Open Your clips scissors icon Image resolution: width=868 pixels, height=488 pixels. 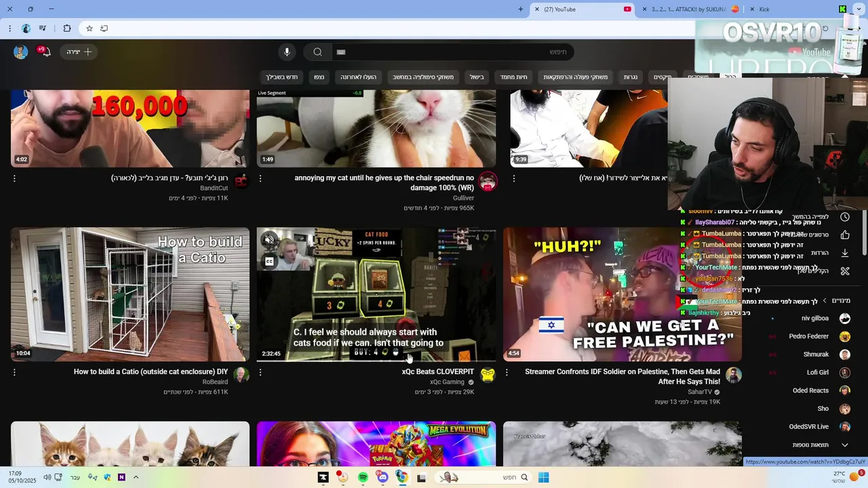click(x=845, y=271)
